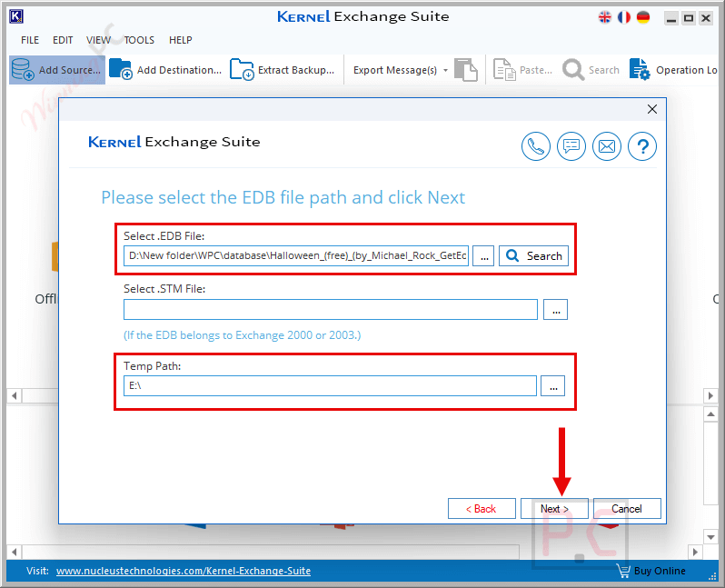Click the Next button
This screenshot has width=725, height=588.
(x=554, y=509)
